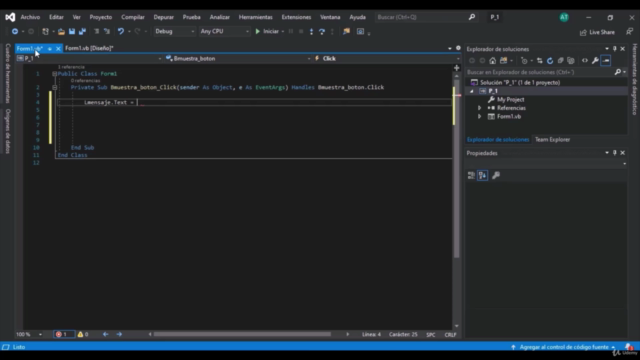Click the Categorized icon in Propiedades panel
The image size is (640, 360).
(471, 176)
